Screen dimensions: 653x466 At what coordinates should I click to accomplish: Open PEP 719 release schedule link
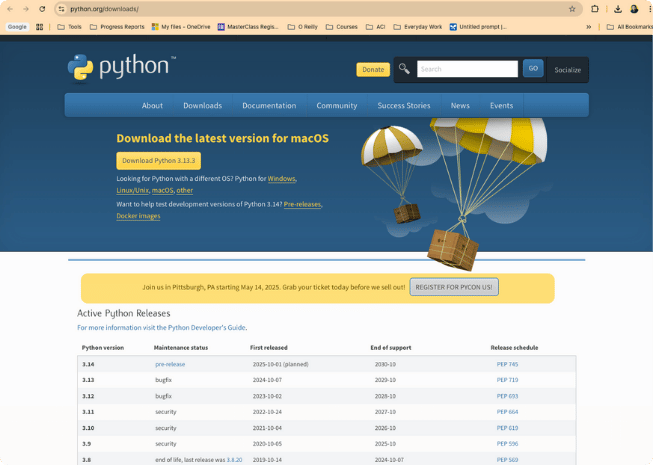click(x=507, y=380)
